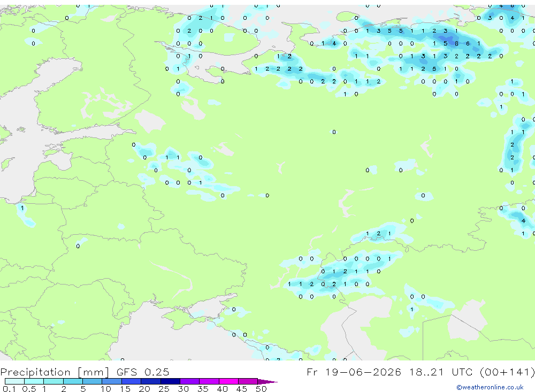Image resolution: width=535 pixels, height=392 pixels.
Task: Click the 'Precipitation [mm]' title text
Action: click(55, 372)
